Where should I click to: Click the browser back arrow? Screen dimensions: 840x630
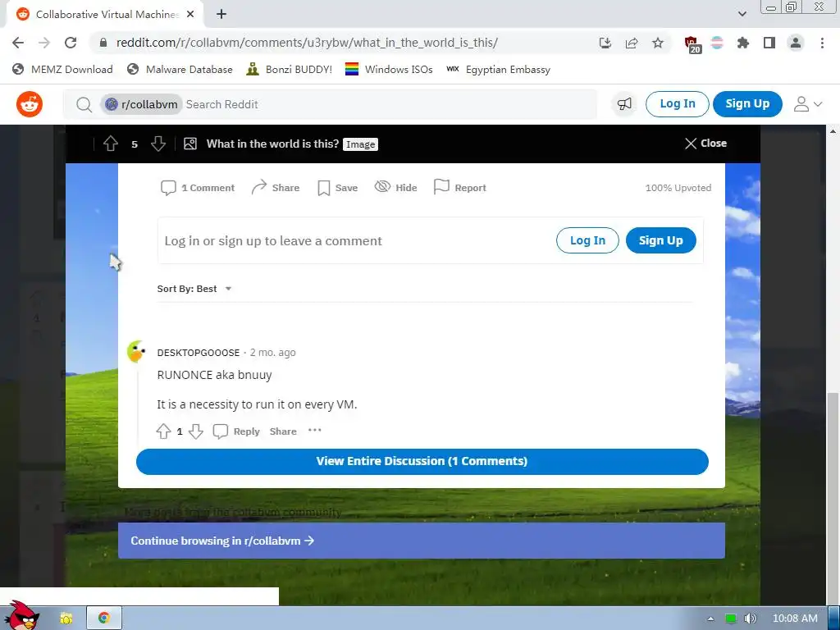coord(18,43)
